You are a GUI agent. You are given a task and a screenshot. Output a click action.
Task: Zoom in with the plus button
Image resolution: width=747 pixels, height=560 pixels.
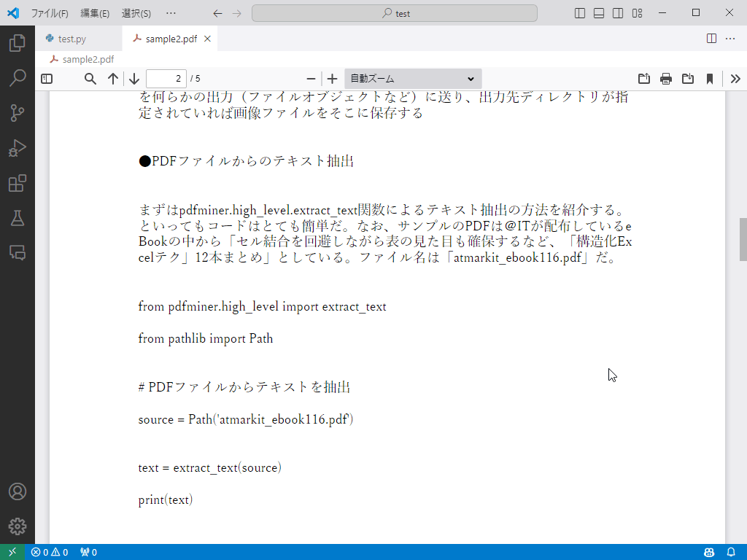pos(333,79)
